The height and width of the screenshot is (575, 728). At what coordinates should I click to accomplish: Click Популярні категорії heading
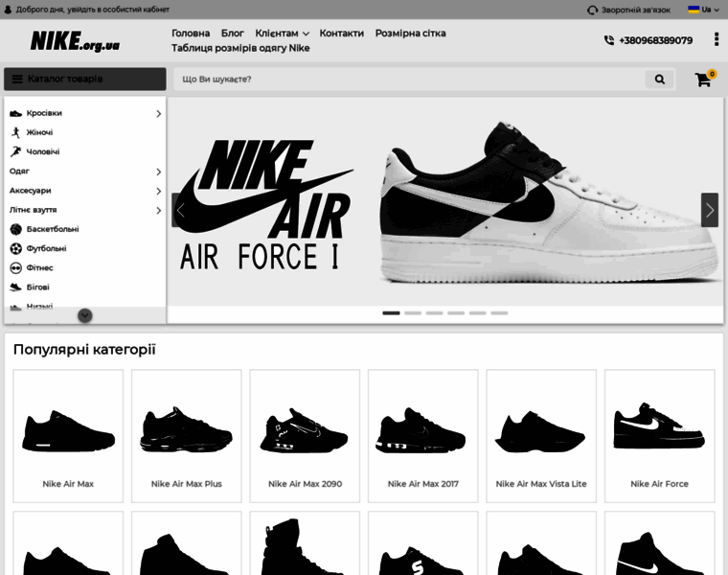coord(84,349)
